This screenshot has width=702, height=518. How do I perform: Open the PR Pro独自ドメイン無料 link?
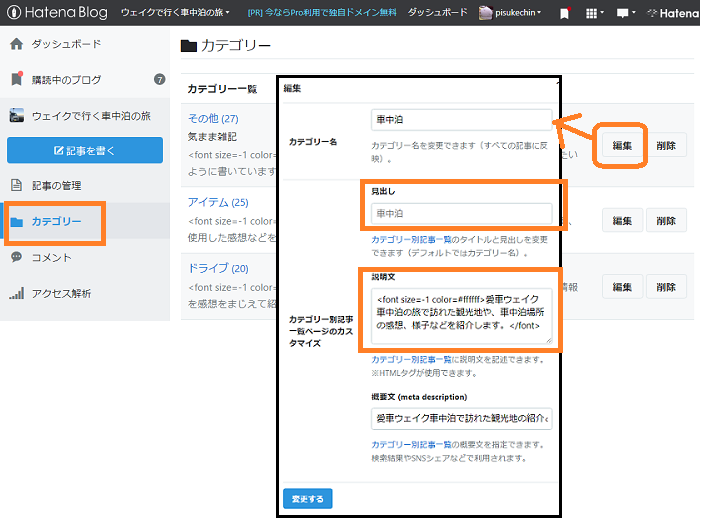pos(322,13)
